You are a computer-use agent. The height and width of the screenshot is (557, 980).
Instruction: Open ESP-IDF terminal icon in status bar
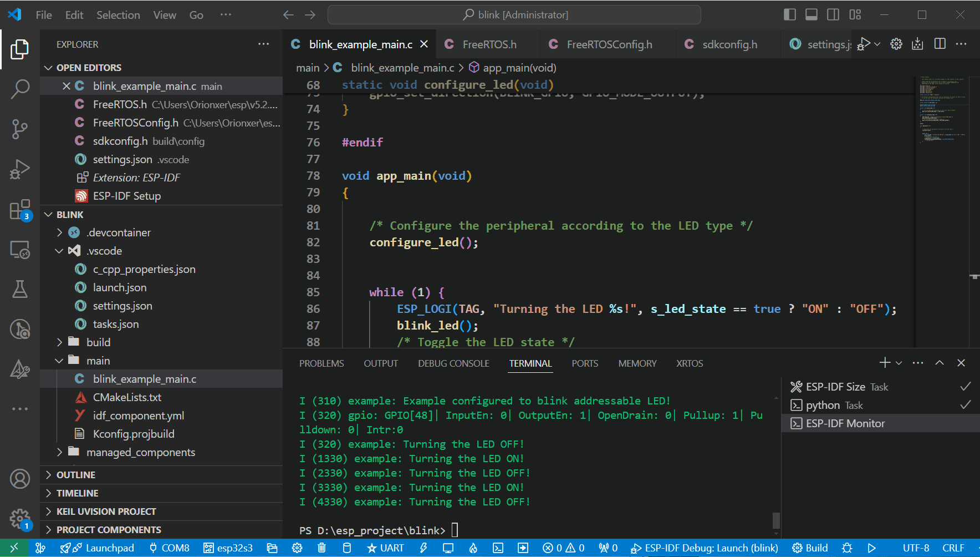(x=498, y=548)
